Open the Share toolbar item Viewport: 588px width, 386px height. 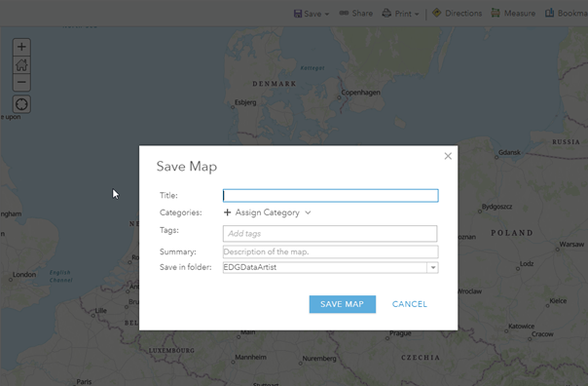coord(356,13)
